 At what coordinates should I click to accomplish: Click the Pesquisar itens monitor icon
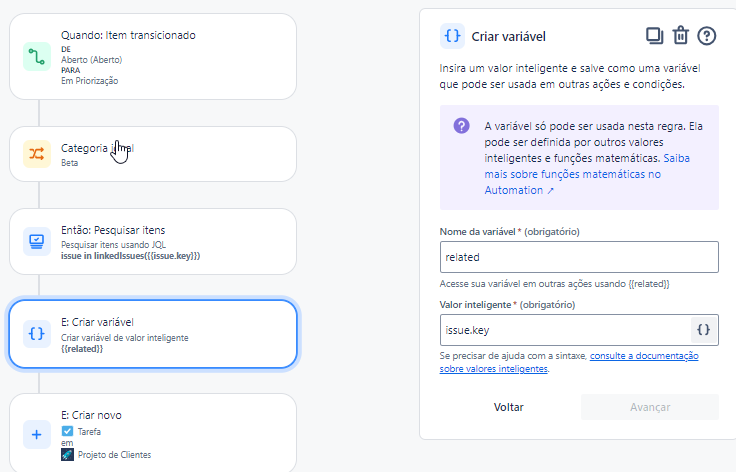(37, 242)
